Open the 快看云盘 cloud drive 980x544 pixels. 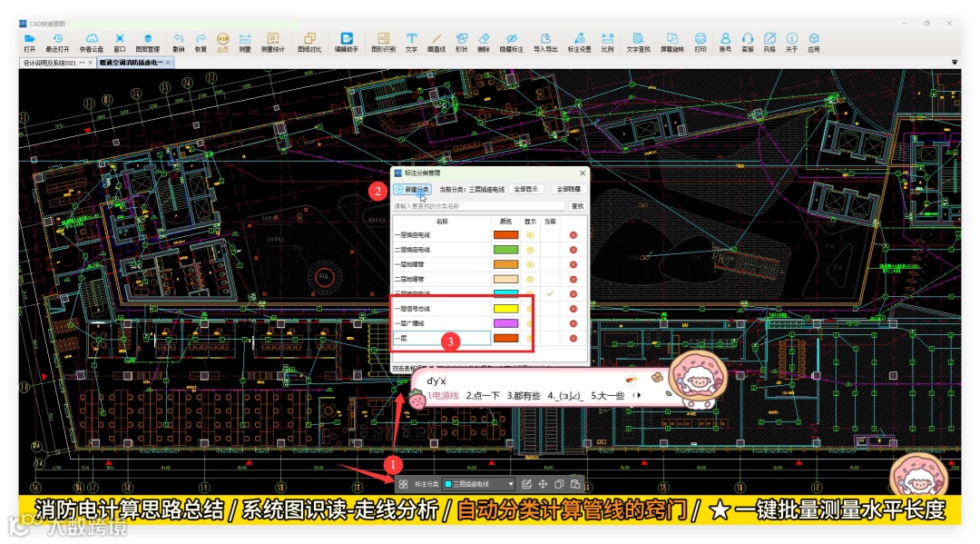point(92,43)
